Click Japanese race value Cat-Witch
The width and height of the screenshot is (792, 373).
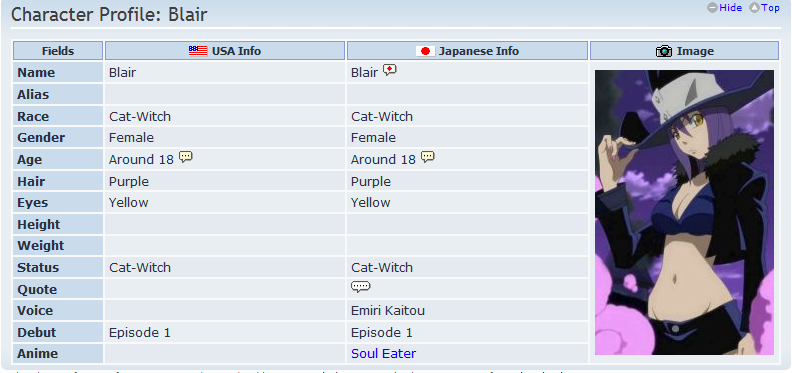tap(382, 117)
